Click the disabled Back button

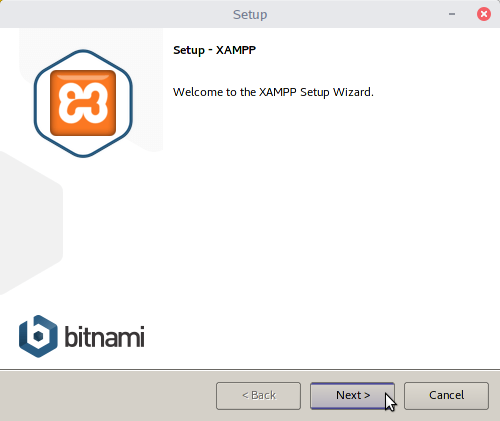(258, 396)
